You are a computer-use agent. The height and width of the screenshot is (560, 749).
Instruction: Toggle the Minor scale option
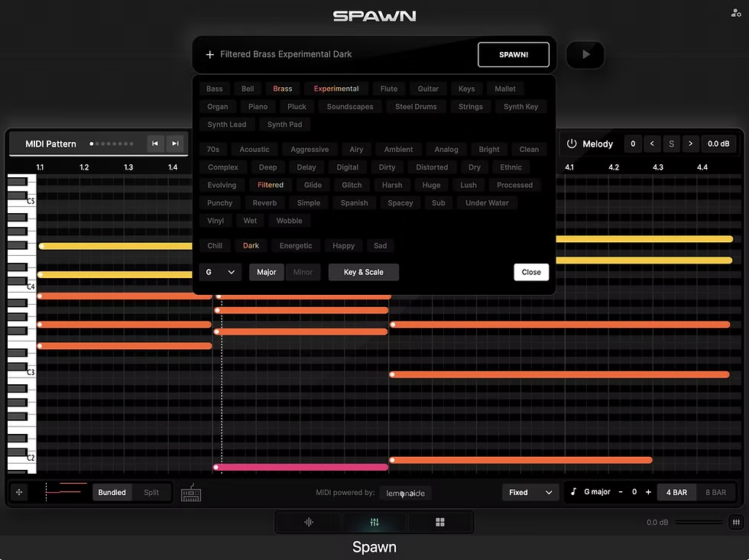303,272
